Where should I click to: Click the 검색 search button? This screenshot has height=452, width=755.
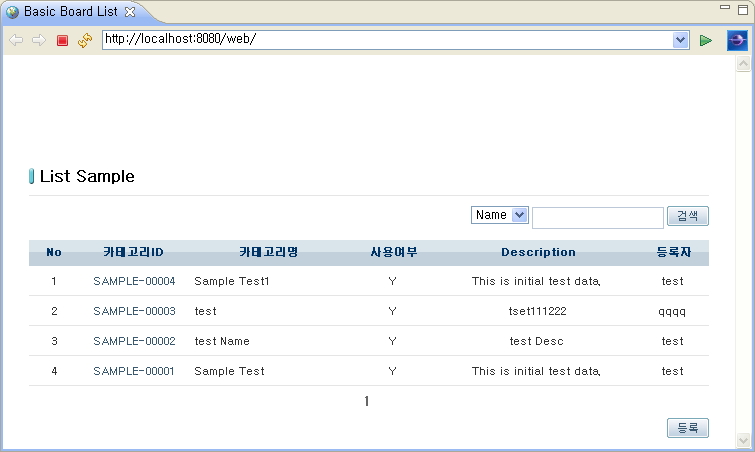[x=688, y=216]
